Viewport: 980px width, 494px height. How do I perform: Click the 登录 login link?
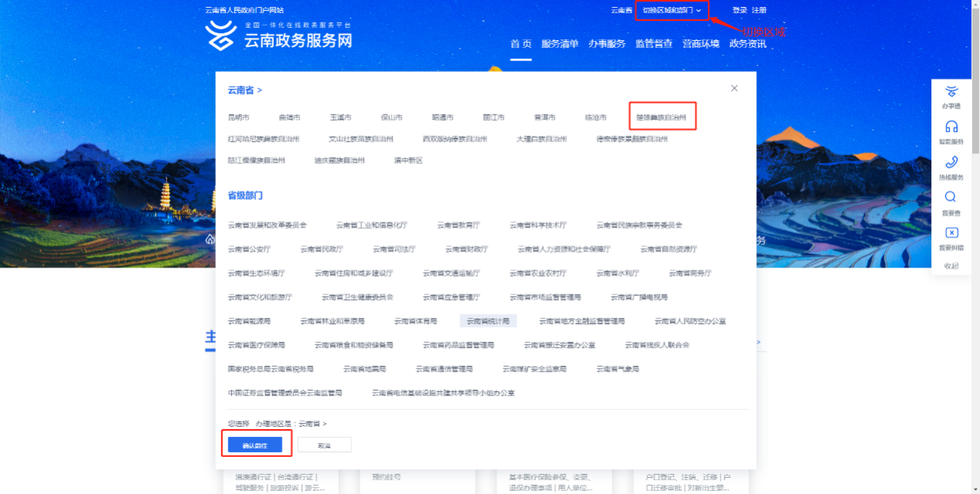739,10
